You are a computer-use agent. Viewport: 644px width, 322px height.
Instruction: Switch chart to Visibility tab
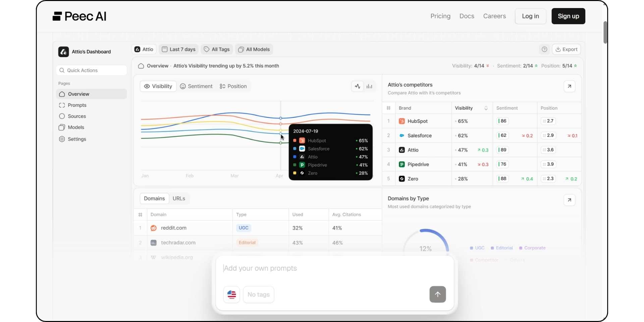point(158,86)
